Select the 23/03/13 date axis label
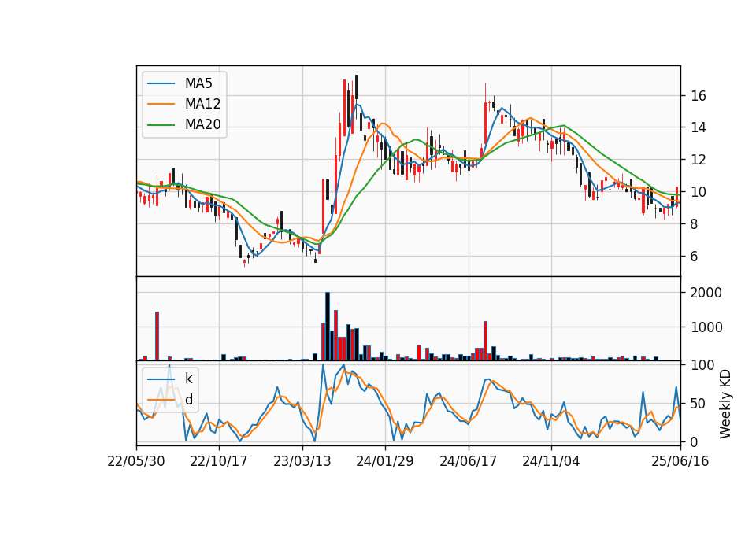Viewport: 756px width, 543px height. click(302, 461)
